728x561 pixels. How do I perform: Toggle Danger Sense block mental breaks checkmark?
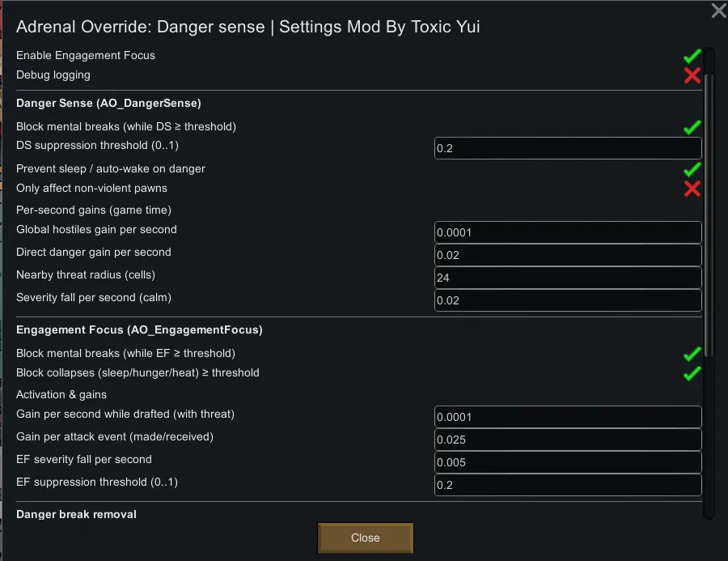coord(692,127)
